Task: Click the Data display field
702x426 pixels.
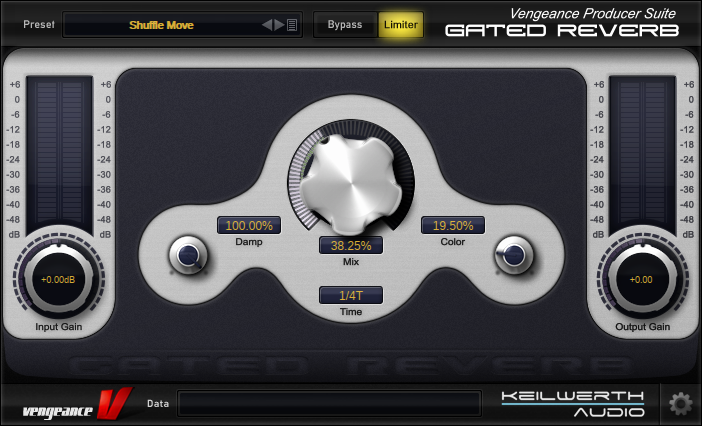Action: click(x=328, y=403)
